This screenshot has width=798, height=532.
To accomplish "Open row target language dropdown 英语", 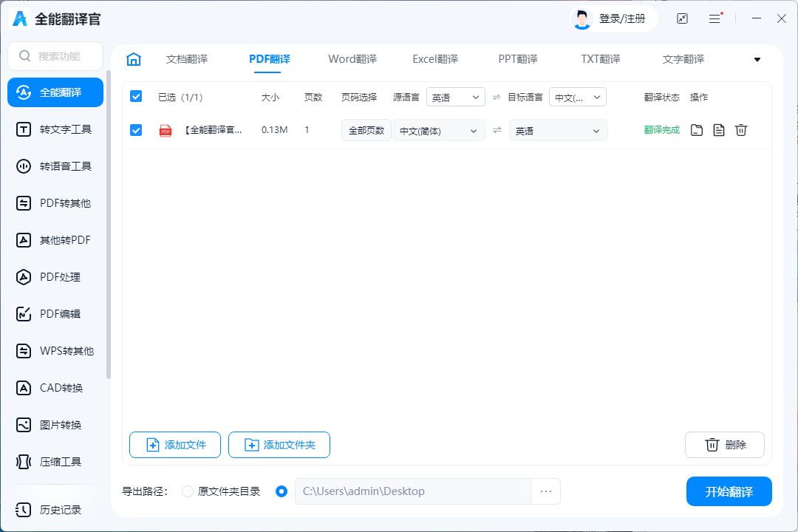I will pos(559,131).
